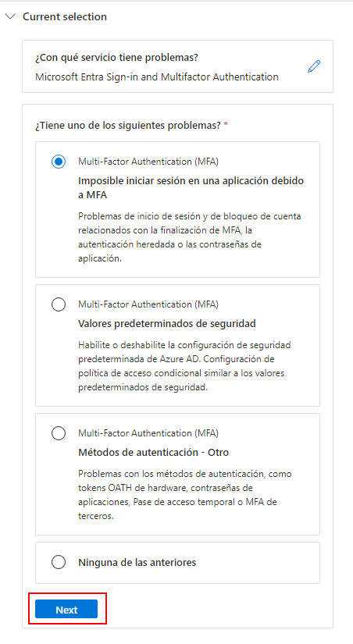Viewport: 353px width, 644px height.
Task: Click the '¿Con qué servicio tiene problemas?' label
Action: pyautogui.click(x=116, y=58)
